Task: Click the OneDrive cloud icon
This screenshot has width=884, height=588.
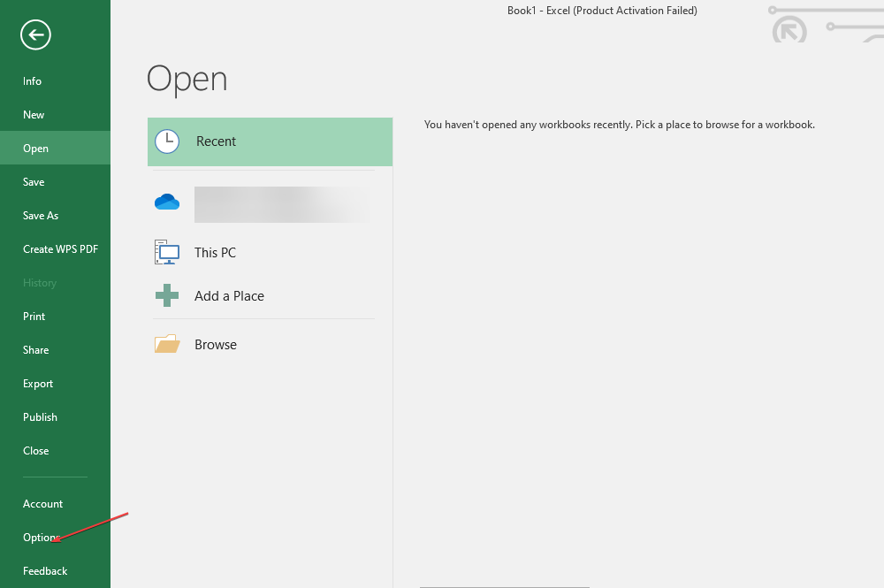Action: click(x=167, y=202)
